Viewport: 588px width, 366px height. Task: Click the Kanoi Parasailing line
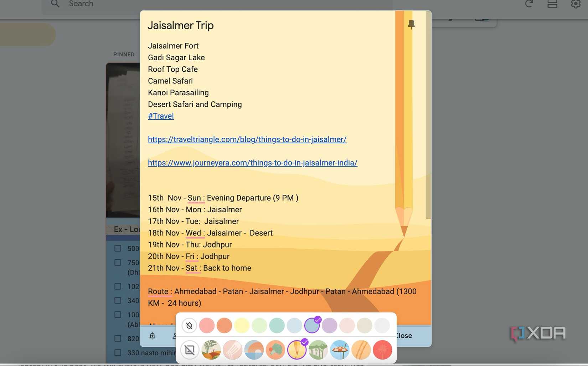click(x=178, y=93)
